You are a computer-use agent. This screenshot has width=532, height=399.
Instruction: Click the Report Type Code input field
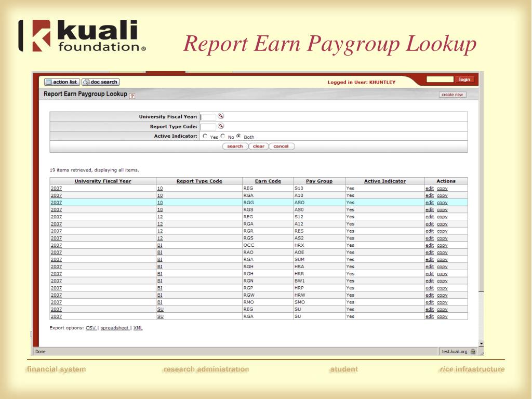click(x=208, y=127)
